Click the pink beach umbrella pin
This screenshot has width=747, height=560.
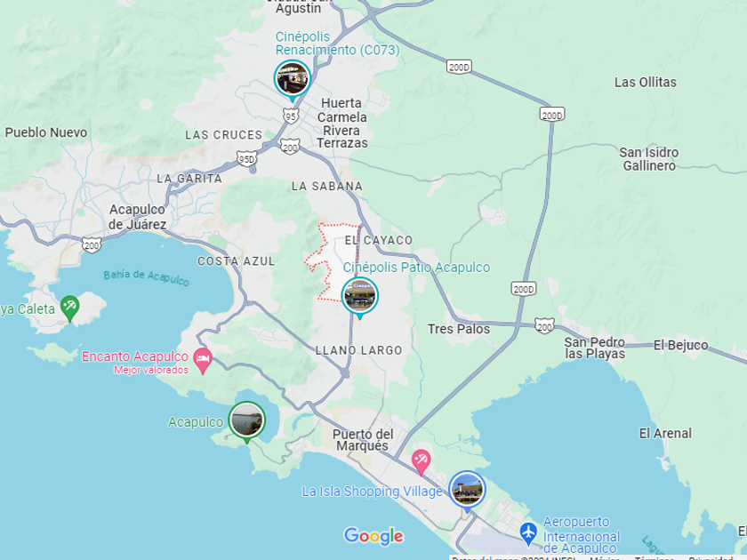point(422,461)
